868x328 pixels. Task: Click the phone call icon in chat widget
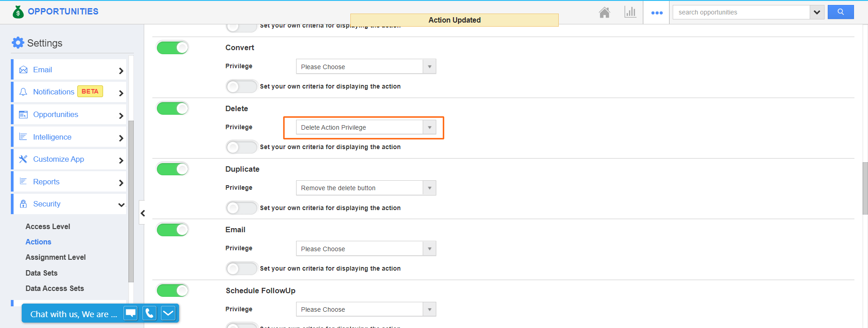click(149, 313)
